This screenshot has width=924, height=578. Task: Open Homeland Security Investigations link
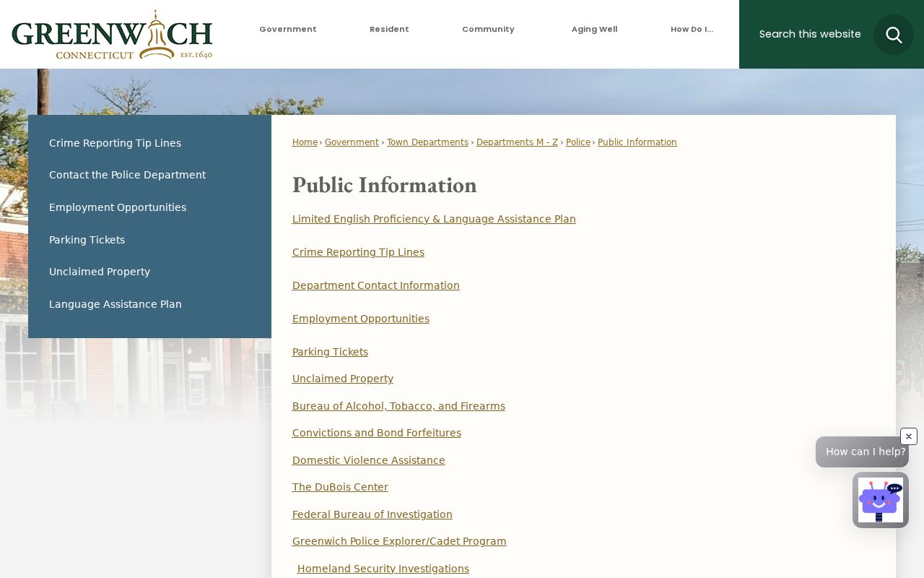pyautogui.click(x=383, y=569)
